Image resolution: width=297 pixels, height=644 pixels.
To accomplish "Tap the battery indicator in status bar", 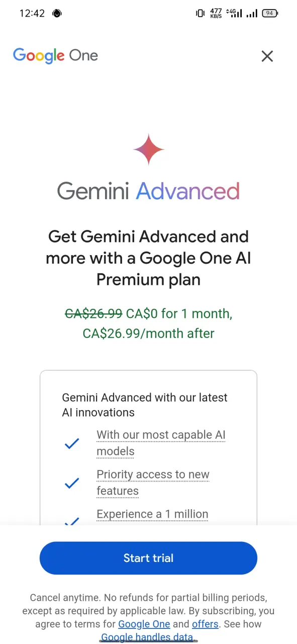I will (270, 14).
